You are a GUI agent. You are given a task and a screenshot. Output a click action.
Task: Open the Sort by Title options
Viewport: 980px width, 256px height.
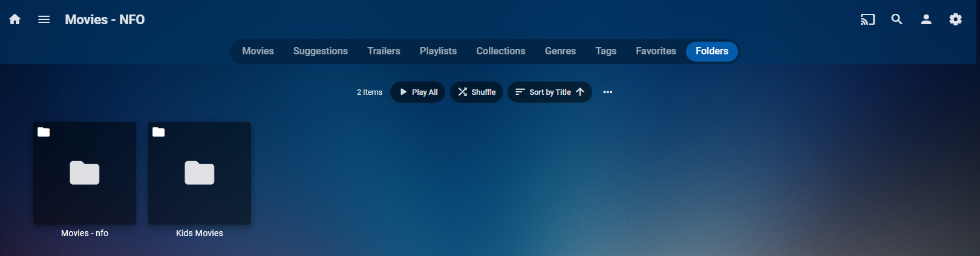pos(550,92)
